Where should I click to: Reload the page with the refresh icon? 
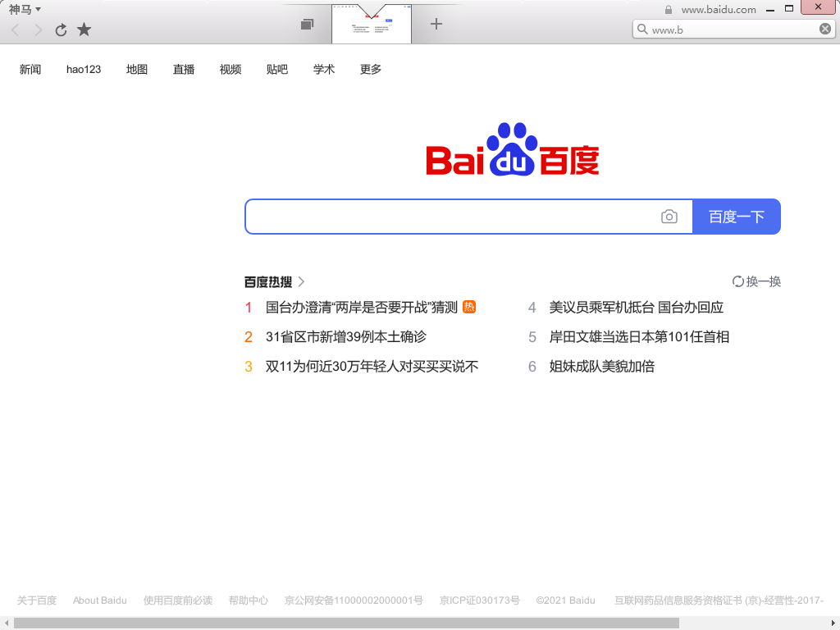[x=61, y=30]
